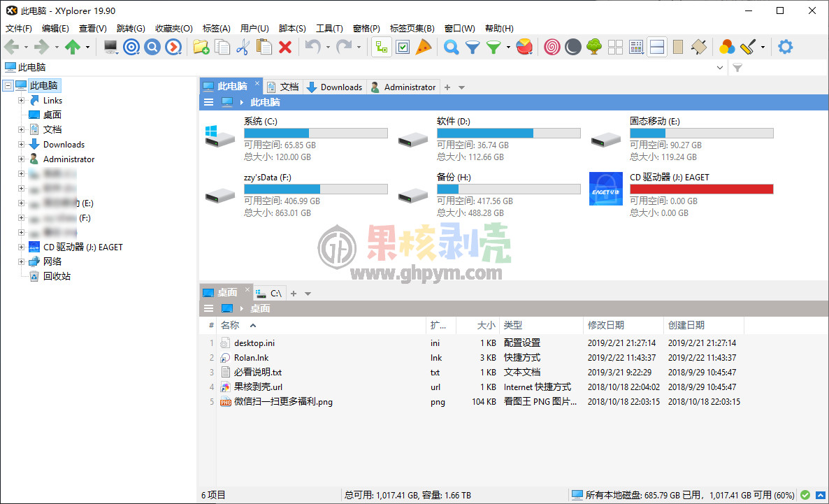Click the blue circular Q find icon

click(152, 47)
